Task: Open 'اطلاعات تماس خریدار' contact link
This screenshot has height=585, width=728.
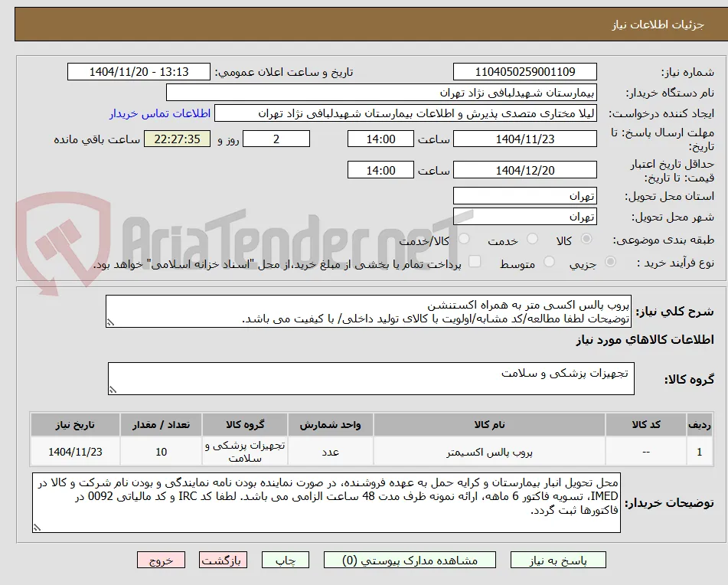Action: click(160, 114)
